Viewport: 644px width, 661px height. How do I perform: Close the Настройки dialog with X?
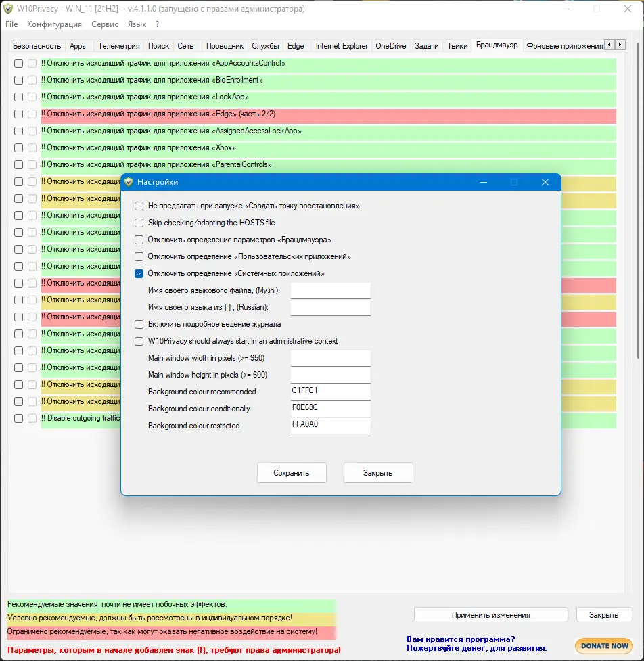(545, 182)
